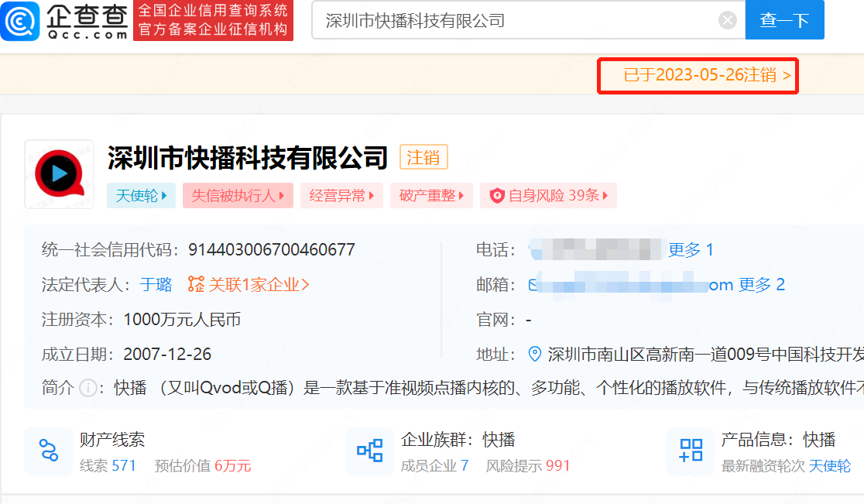The width and height of the screenshot is (864, 504).
Task: Click the establishment date 2007-12-26
Action: click(167, 354)
